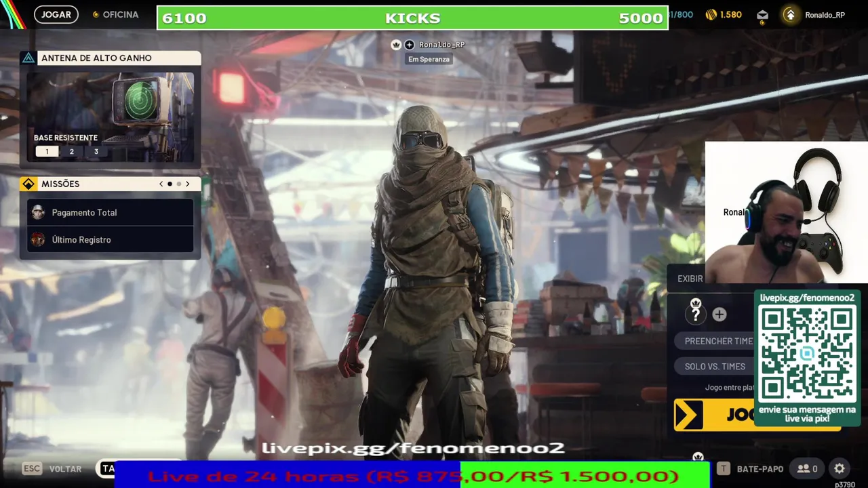Click the Jogo entre plataformas text
Screen dimensions: 868x488
coord(730,388)
